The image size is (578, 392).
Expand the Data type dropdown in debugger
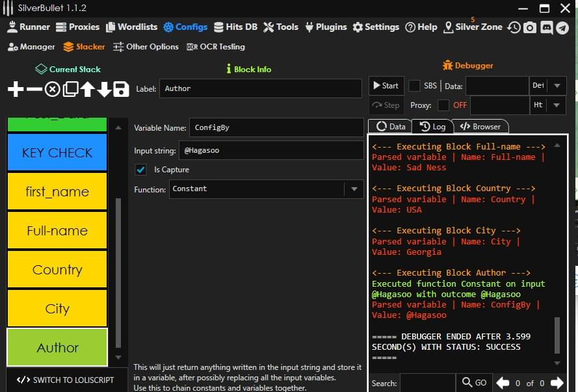point(557,86)
